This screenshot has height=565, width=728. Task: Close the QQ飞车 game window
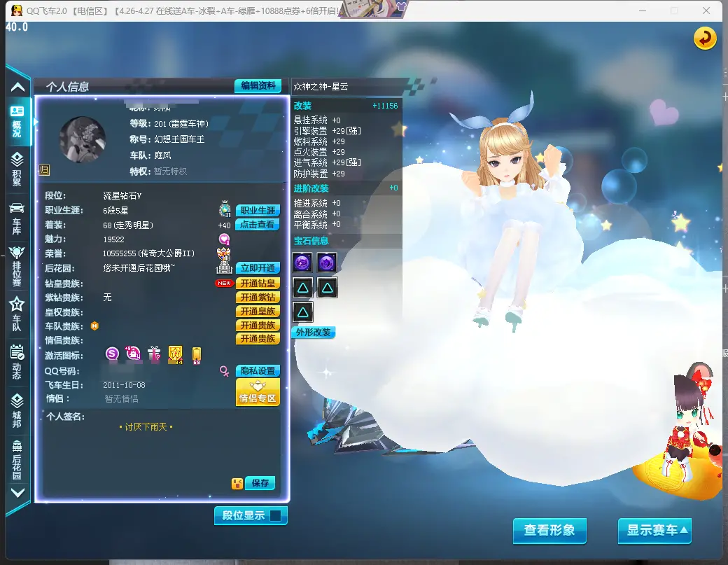coord(706,11)
